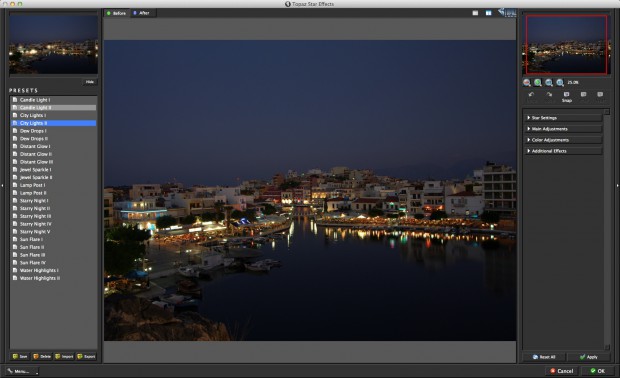The width and height of the screenshot is (620, 378).
Task: Click the navigator thumbnail with red frame
Action: [566, 44]
